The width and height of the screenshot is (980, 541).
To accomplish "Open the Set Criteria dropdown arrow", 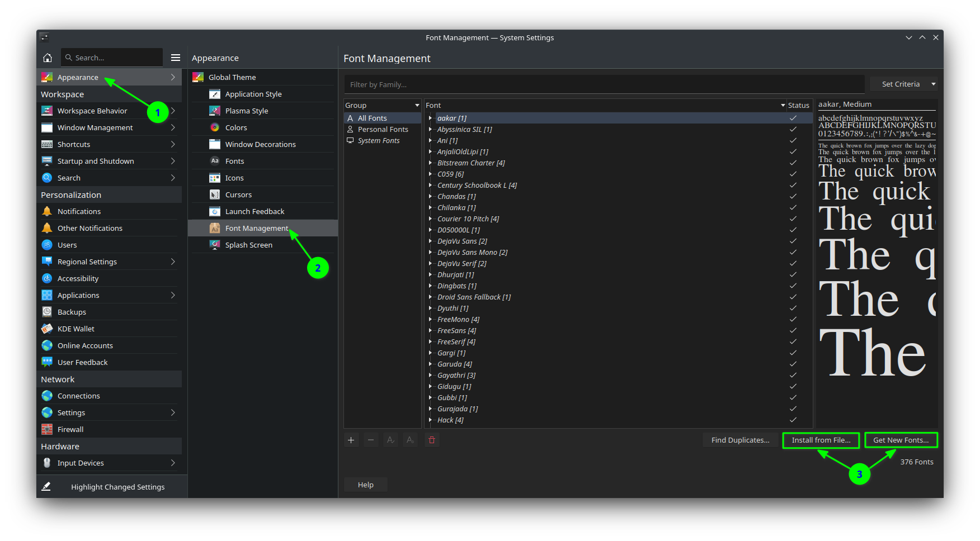I will click(x=933, y=84).
